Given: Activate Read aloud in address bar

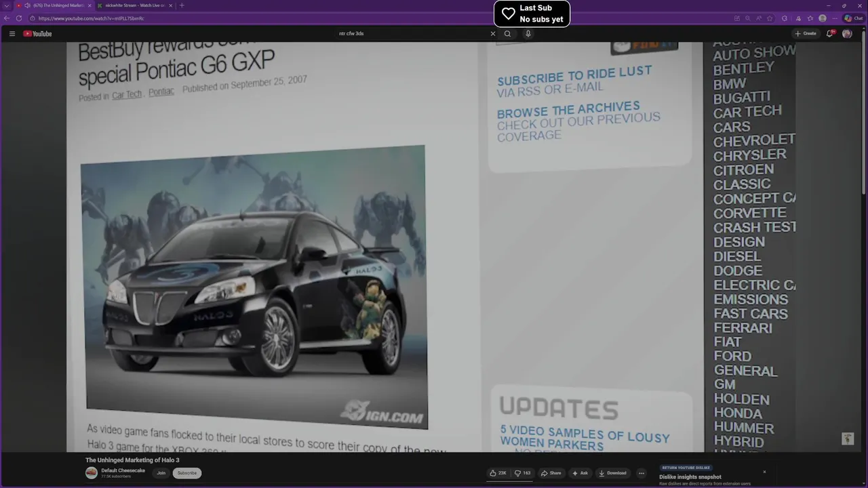Looking at the screenshot, I should coord(759,18).
